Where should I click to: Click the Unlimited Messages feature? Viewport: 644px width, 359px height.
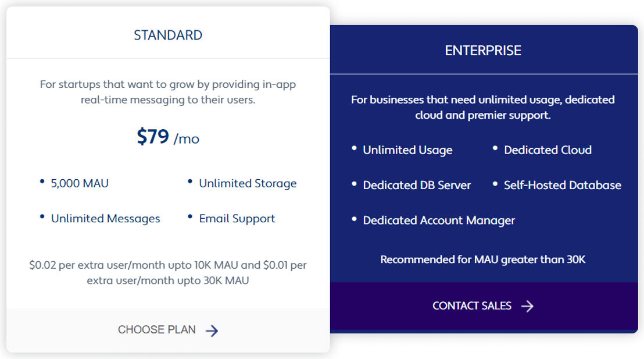[x=106, y=219]
